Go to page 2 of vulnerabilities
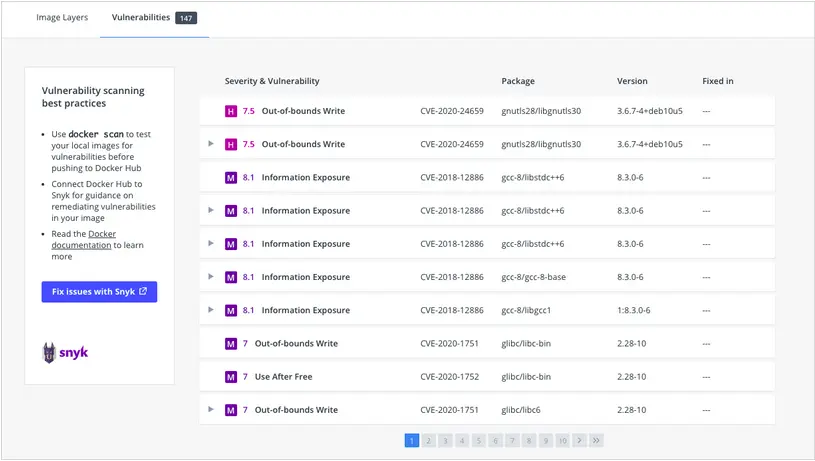 (x=428, y=440)
